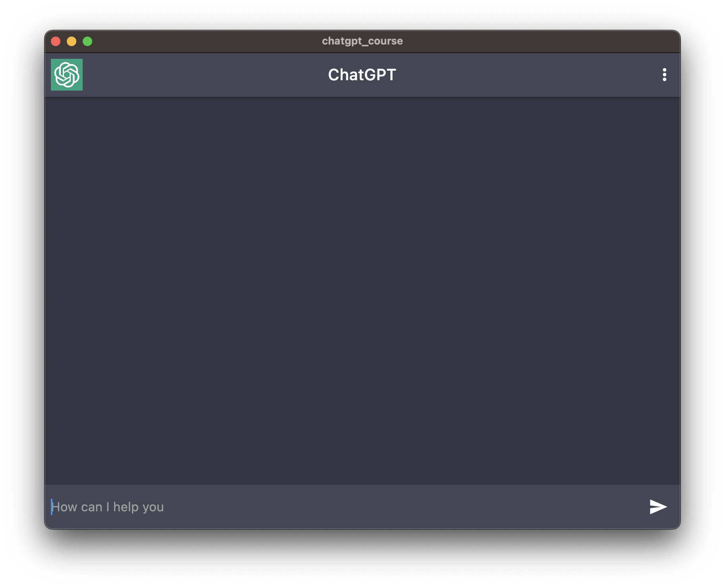Click the empty chat conversation area
Screen dimensions: 725x588
[x=362, y=291]
